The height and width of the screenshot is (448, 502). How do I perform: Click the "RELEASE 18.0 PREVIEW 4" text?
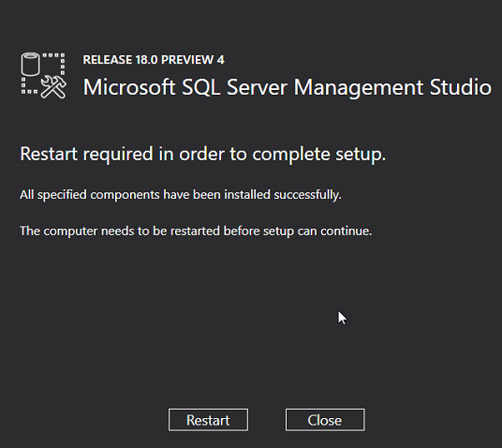click(154, 60)
